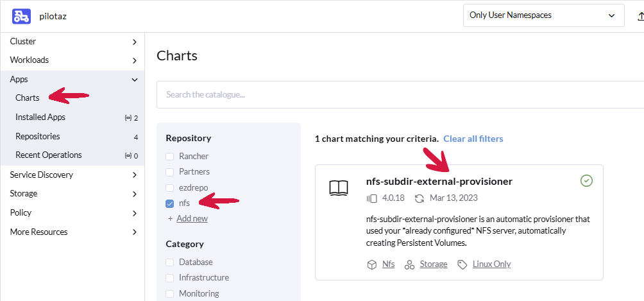
Task: Check the Database category checkbox
Action: pos(170,262)
